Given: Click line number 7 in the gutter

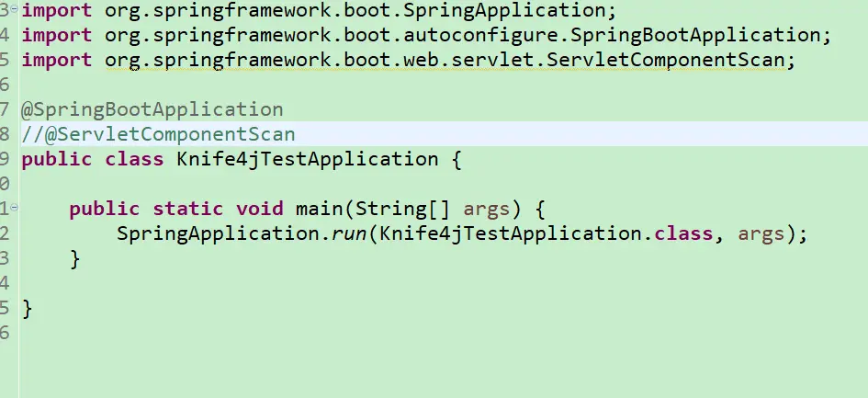Looking at the screenshot, I should 6,109.
